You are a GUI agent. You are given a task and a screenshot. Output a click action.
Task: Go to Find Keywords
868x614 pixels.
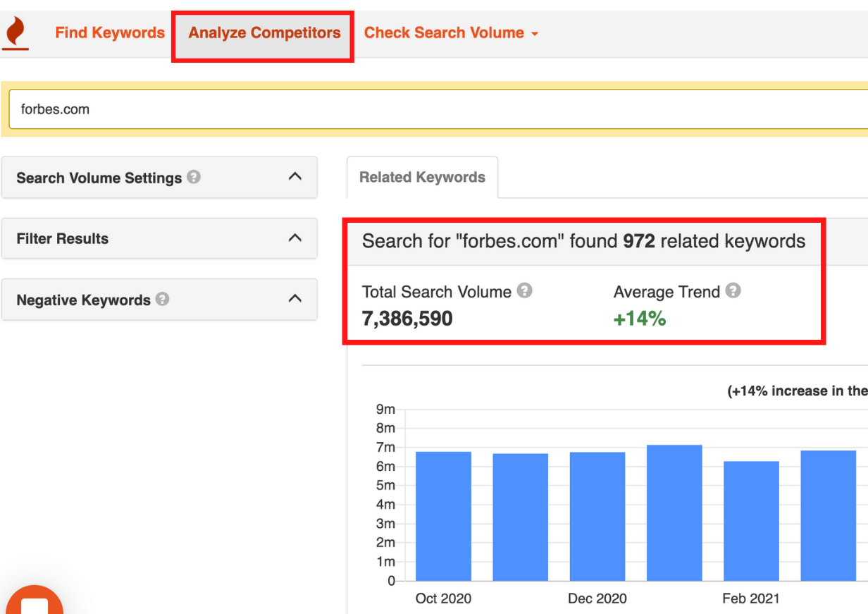pos(110,32)
